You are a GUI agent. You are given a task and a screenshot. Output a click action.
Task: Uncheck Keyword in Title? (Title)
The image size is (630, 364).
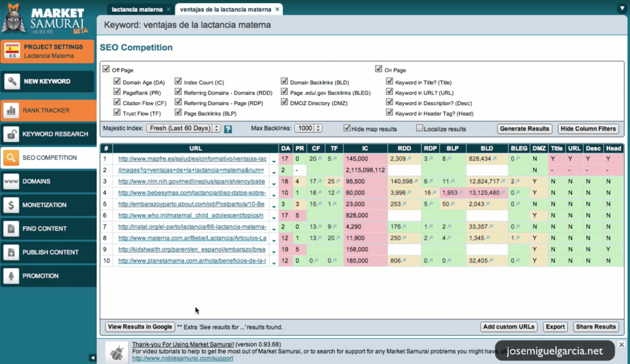pos(389,81)
